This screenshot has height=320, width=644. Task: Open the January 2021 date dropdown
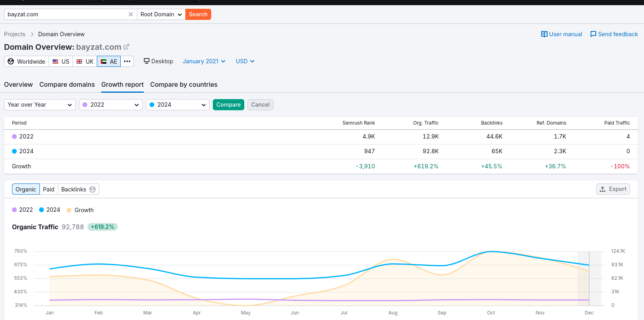click(204, 61)
